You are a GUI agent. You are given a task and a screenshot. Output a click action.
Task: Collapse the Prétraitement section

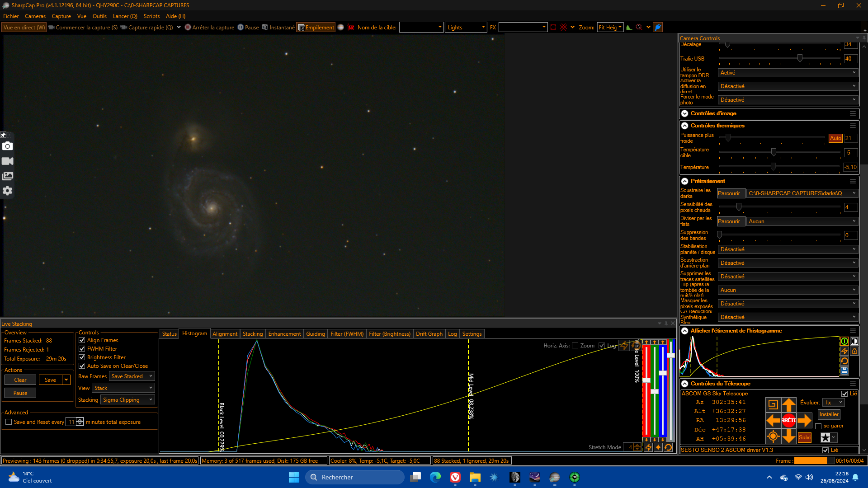(x=685, y=181)
